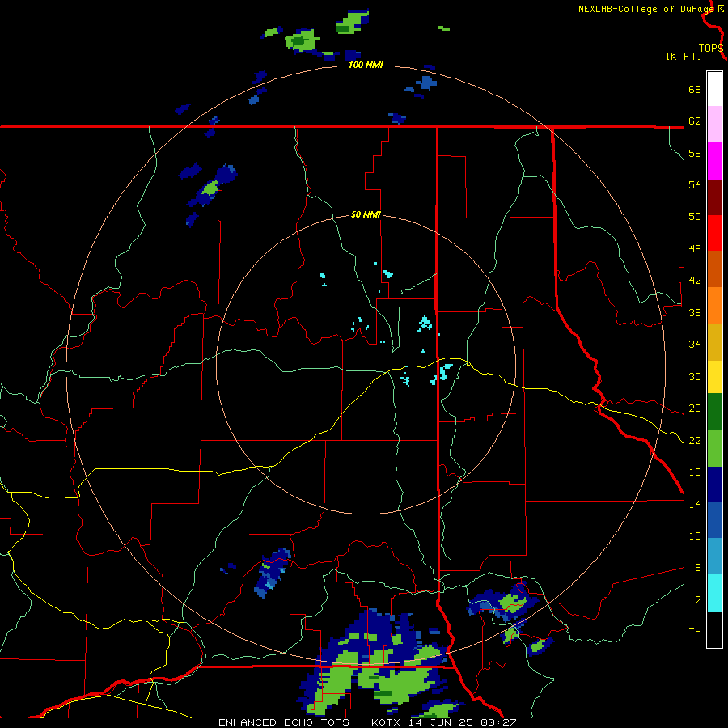Click the bright red legend swatch
728x728 pixels.
pos(714,233)
